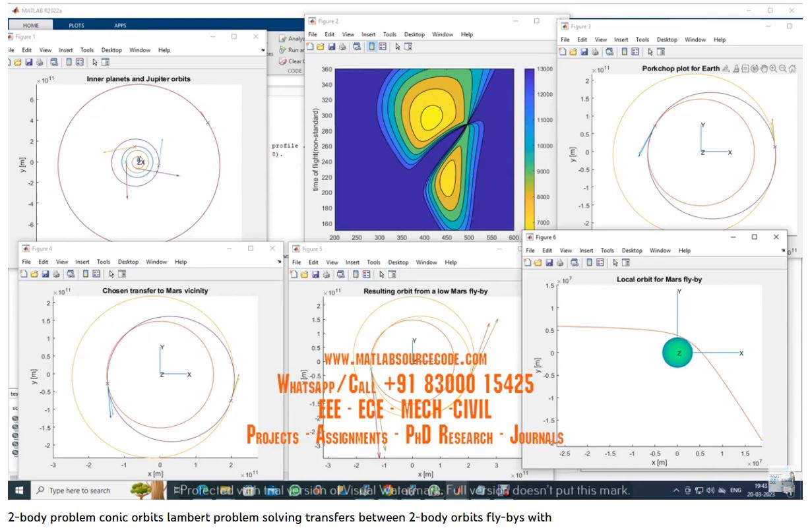Toggle Insert Colorbar button in Figure 2 toolbar
810x532 pixels.
point(371,47)
